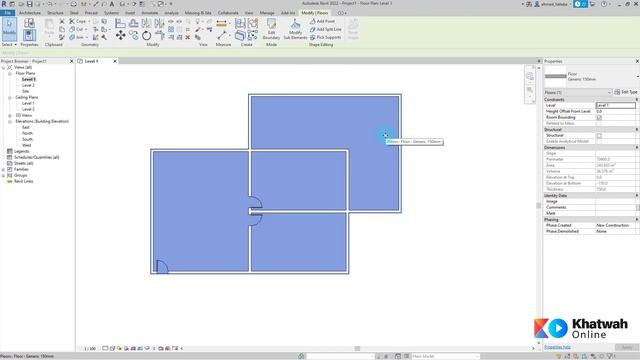This screenshot has height=360, width=640.
Task: Click the Comments field in Identity Data
Action: click(616, 207)
